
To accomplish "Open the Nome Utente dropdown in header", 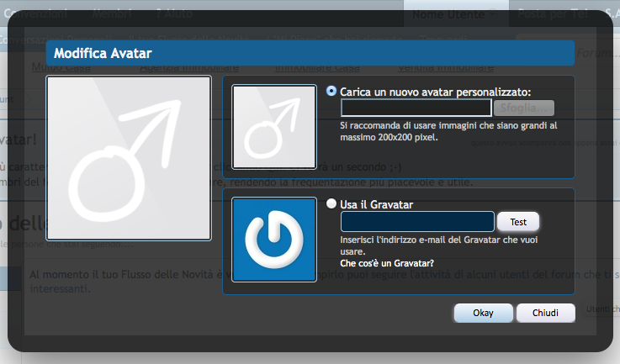I will tap(455, 14).
